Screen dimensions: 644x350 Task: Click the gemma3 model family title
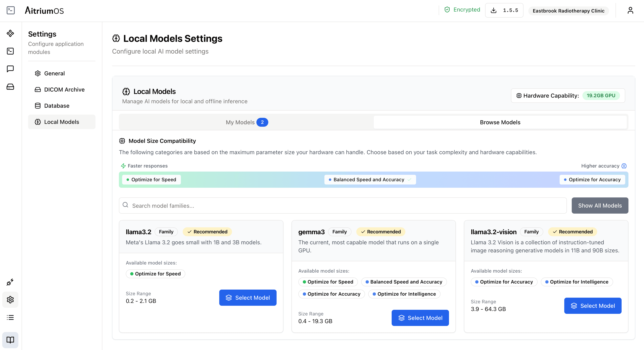click(312, 232)
